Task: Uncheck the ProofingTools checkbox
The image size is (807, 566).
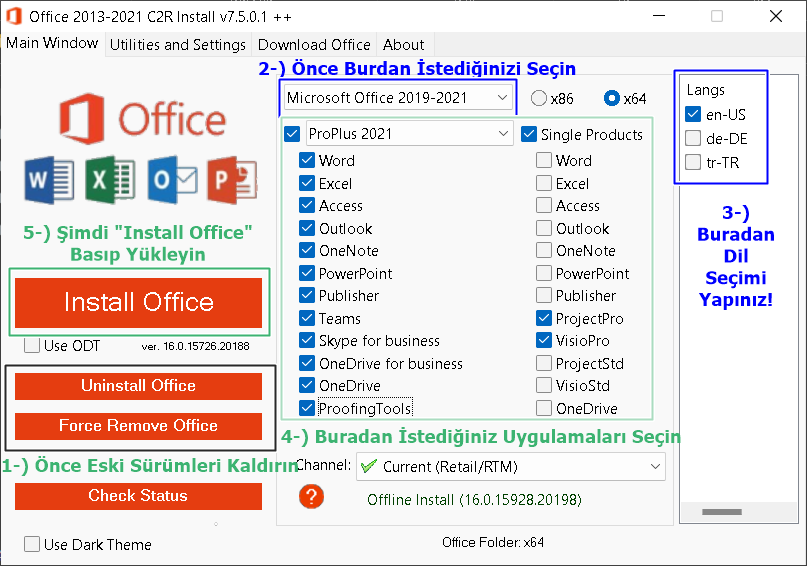Action: (307, 409)
